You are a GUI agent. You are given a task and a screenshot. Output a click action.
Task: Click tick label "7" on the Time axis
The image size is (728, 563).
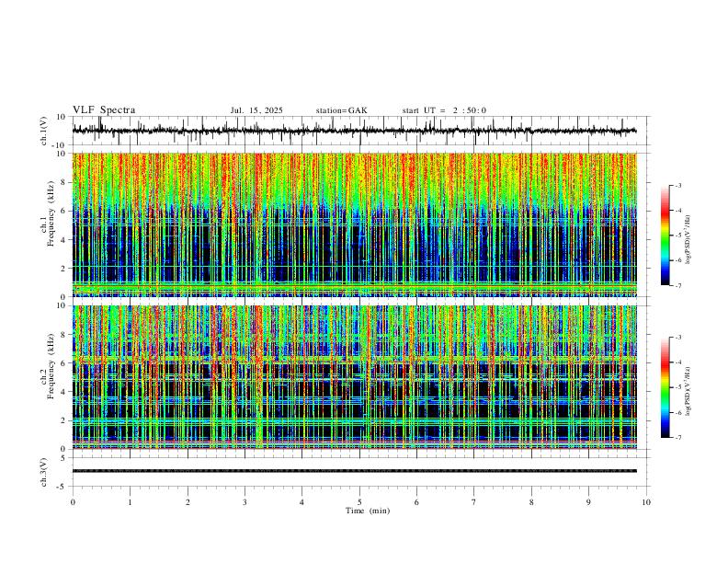tap(474, 502)
